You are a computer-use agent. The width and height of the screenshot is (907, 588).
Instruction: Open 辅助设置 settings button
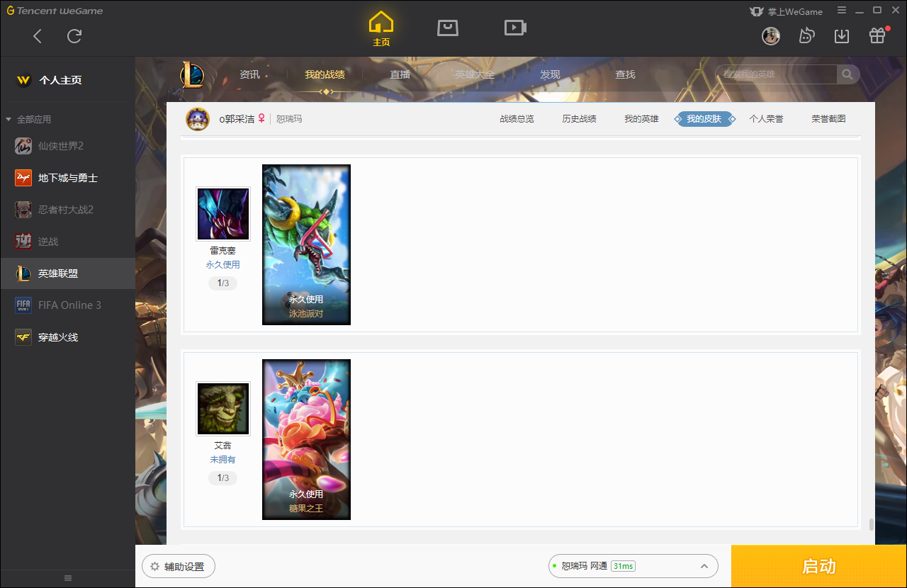pos(179,567)
